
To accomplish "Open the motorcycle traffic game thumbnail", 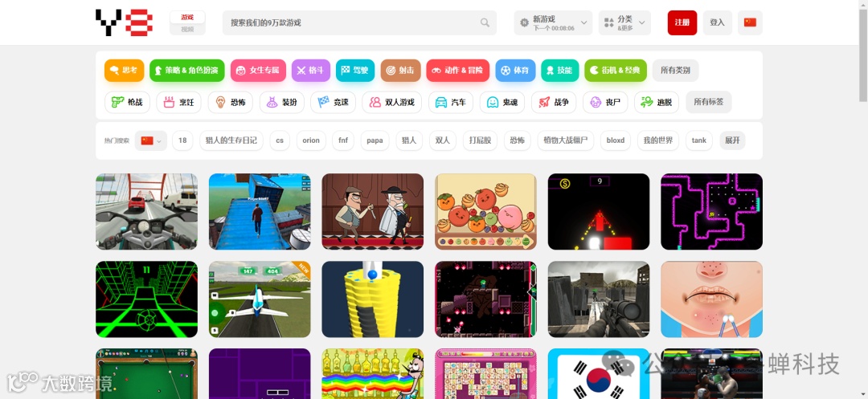I will click(147, 212).
